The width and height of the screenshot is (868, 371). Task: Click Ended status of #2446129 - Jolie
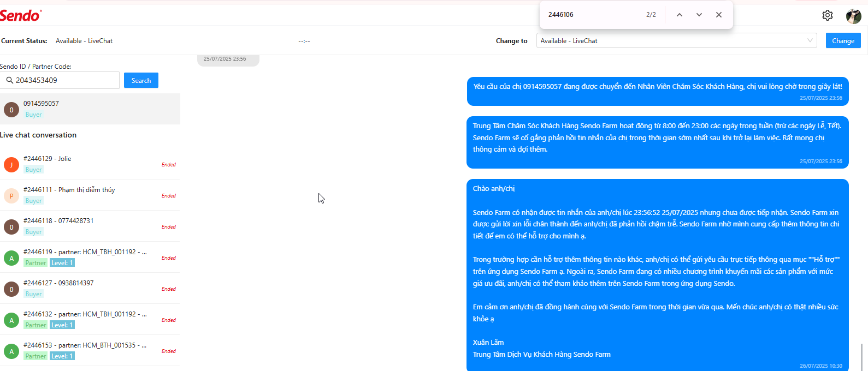[x=169, y=164]
